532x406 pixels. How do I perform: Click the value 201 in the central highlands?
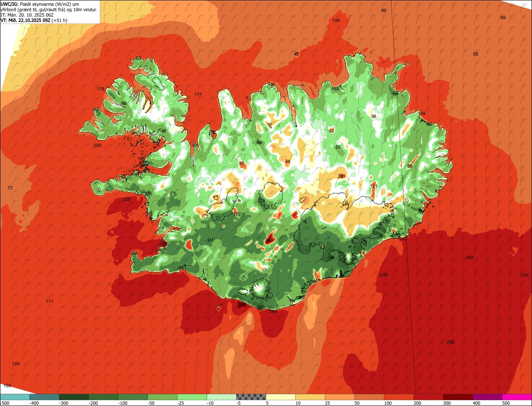coord(342,176)
